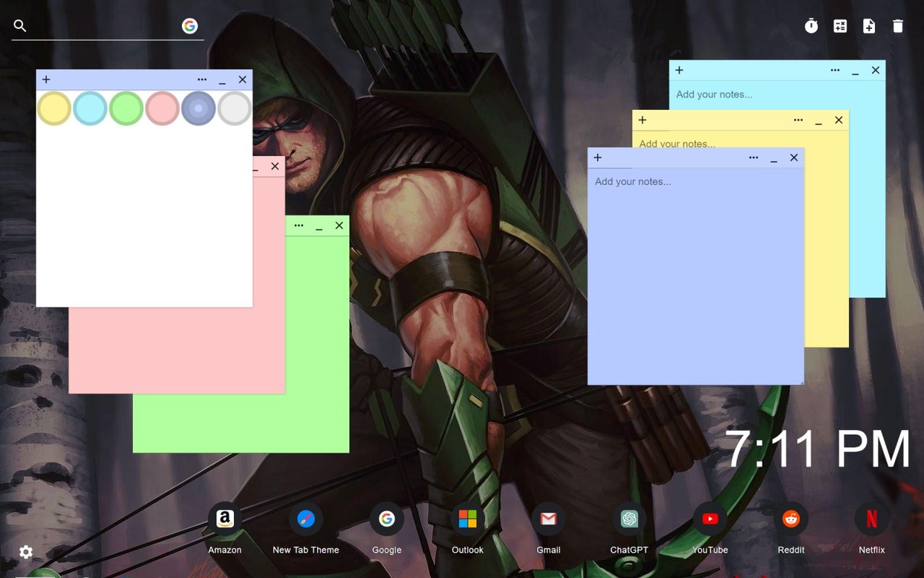Open the Google shortcut in the dock
924x578 pixels.
tap(387, 519)
